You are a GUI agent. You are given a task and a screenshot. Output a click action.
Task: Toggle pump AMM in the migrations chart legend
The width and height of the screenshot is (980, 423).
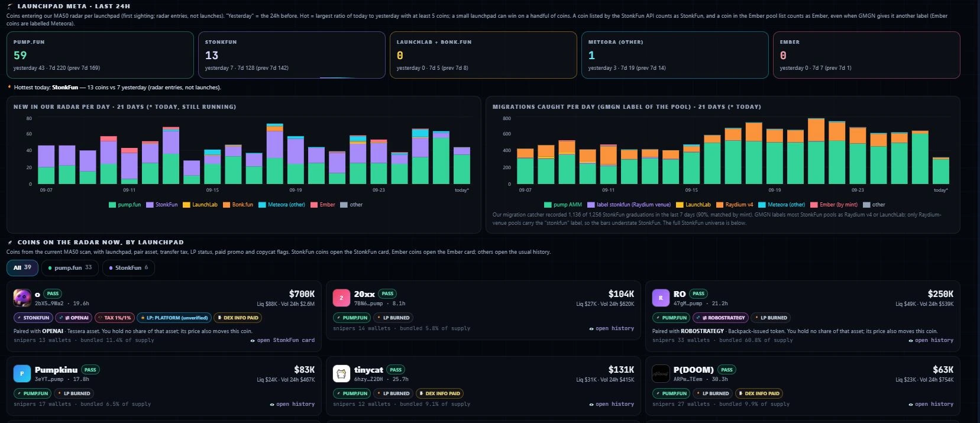[563, 205]
